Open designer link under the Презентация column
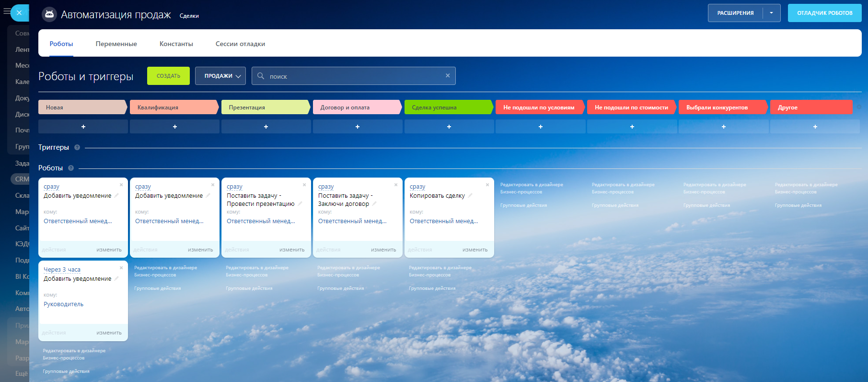The image size is (868, 382). (x=257, y=271)
